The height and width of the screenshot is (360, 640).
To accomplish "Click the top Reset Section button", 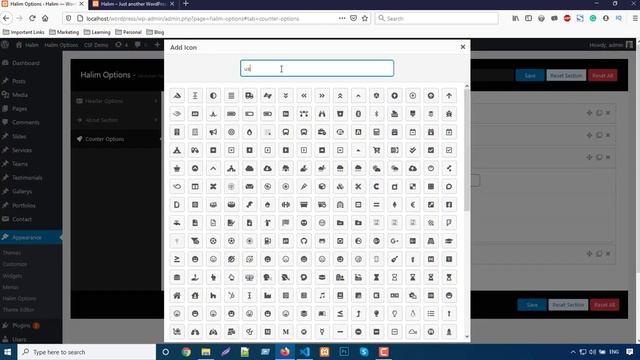I will [x=566, y=76].
